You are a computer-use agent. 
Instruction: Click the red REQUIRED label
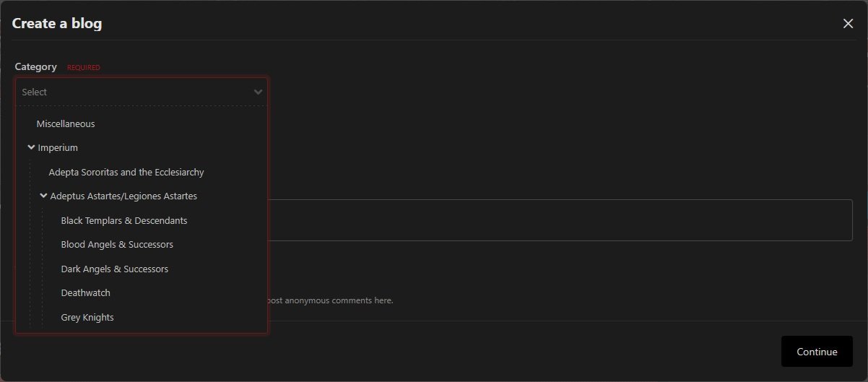pyautogui.click(x=84, y=68)
